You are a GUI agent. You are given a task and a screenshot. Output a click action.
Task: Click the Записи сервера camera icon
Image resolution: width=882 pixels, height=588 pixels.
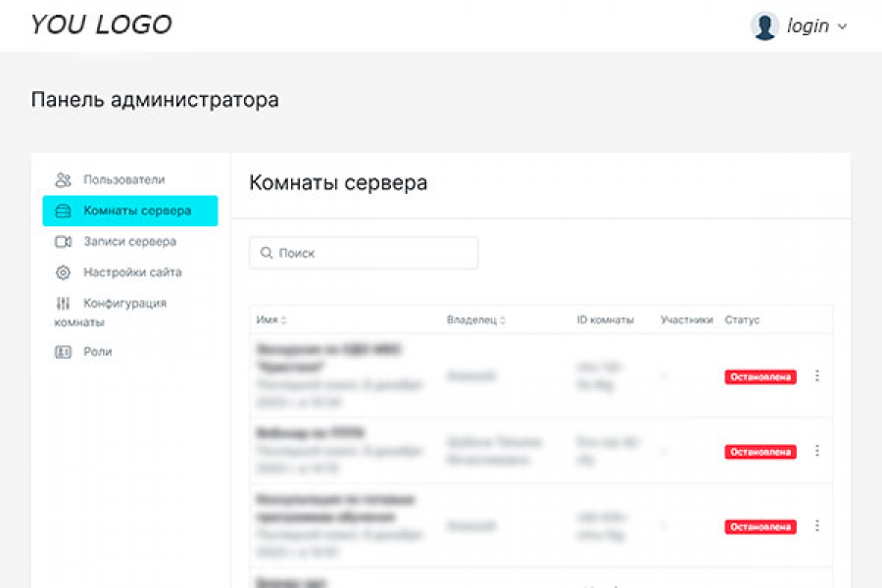click(64, 242)
